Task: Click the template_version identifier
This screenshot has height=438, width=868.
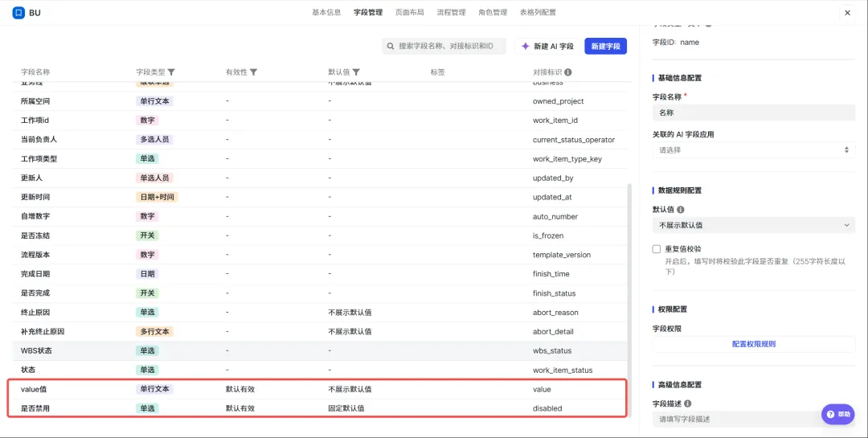Action: click(x=561, y=255)
